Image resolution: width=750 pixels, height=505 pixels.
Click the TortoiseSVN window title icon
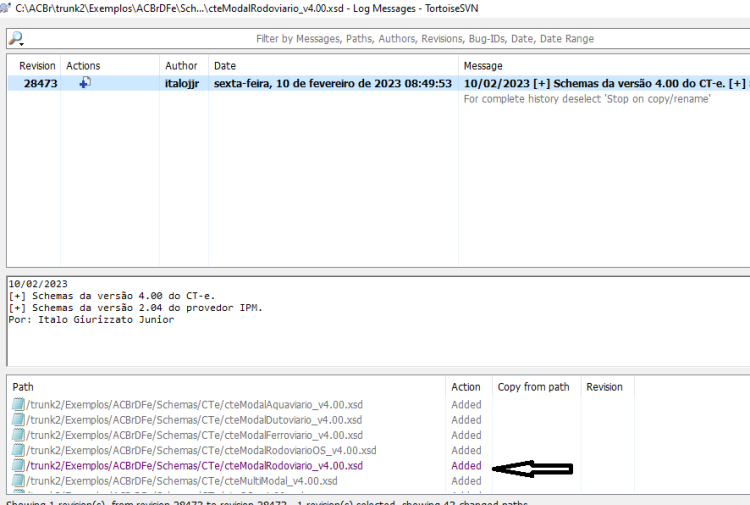(5, 8)
